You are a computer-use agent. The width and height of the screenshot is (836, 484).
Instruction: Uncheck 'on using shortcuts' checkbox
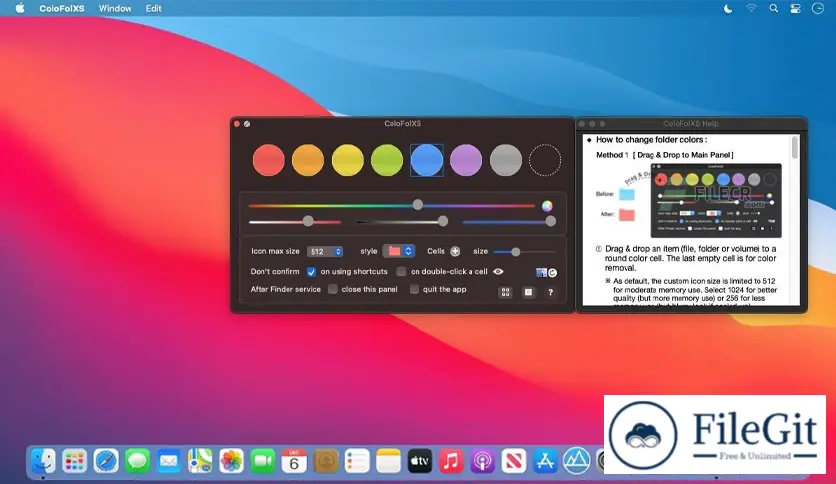point(311,272)
